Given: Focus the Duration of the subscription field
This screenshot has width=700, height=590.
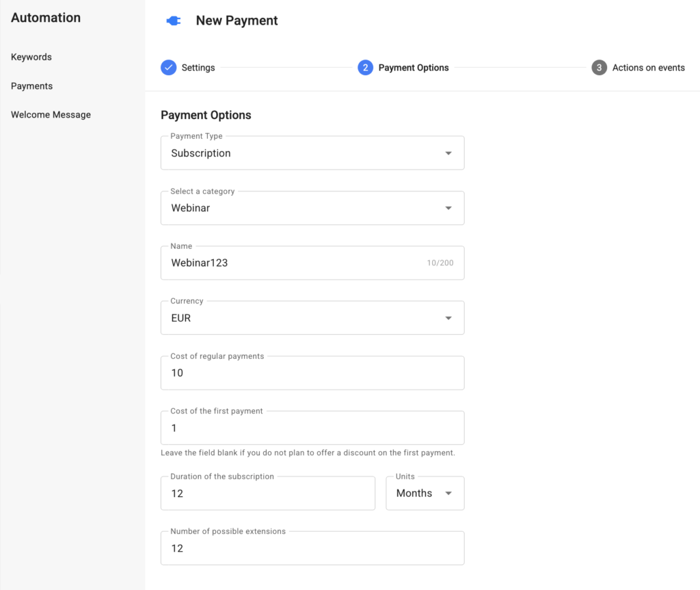Looking at the screenshot, I should tap(268, 494).
